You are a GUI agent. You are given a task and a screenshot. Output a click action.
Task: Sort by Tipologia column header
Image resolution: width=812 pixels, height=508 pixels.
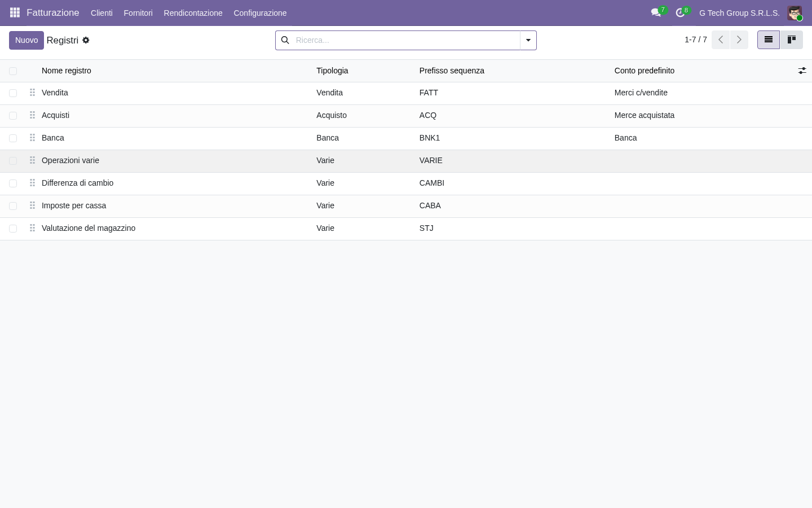[332, 71]
